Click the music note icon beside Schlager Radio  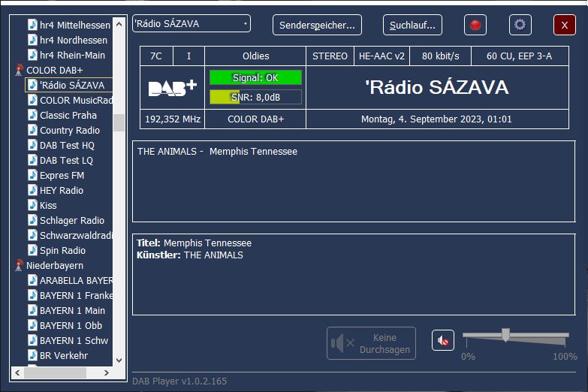tap(32, 220)
